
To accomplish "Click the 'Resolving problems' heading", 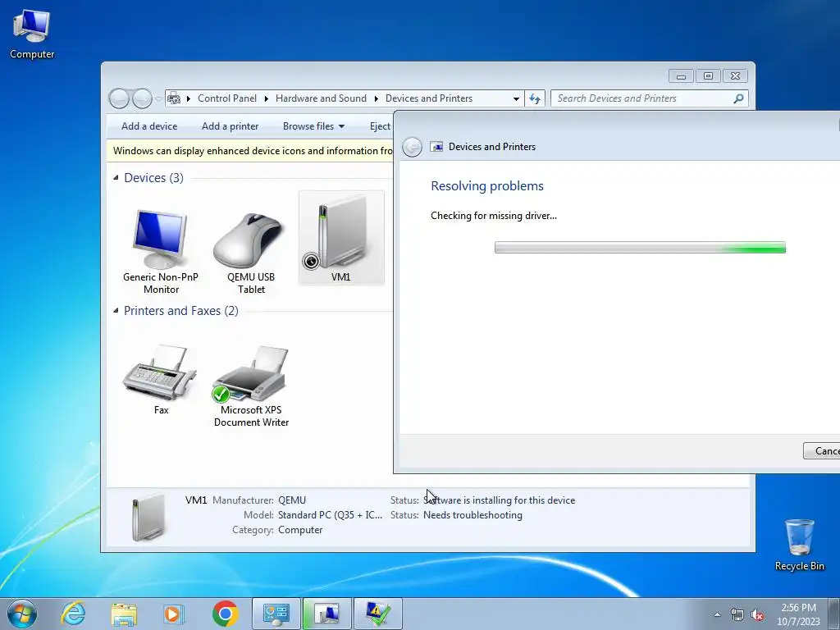I will point(487,186).
